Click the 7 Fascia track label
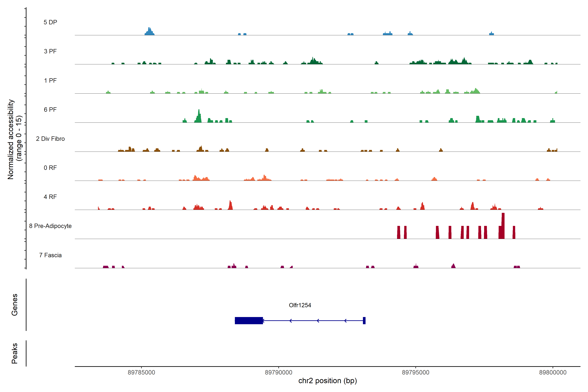 point(50,255)
